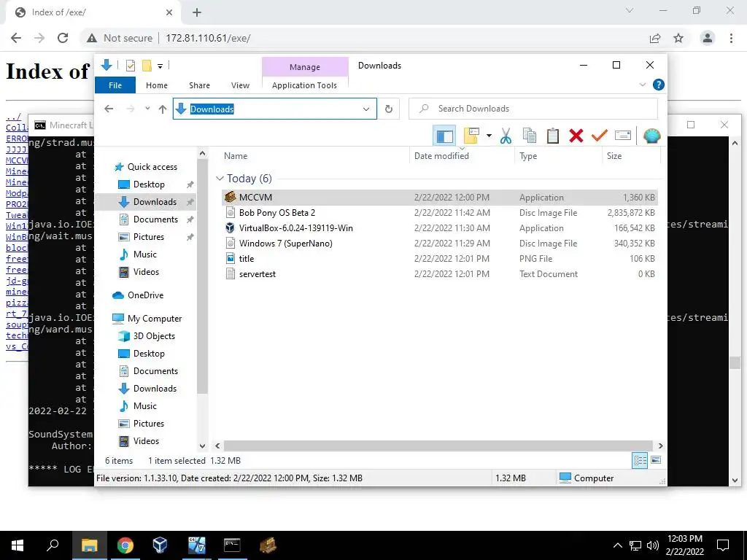Refresh the Downloads folder view
The width and height of the screenshot is (747, 560).
coord(389,109)
